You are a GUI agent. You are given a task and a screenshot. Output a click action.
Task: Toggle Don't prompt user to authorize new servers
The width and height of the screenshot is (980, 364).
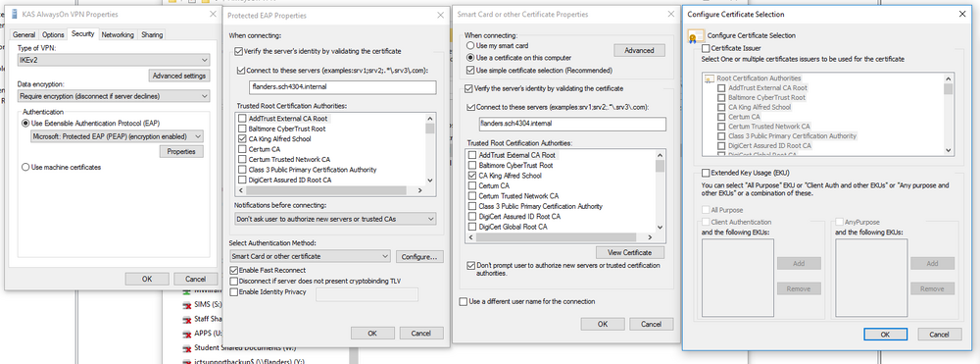coord(470,265)
